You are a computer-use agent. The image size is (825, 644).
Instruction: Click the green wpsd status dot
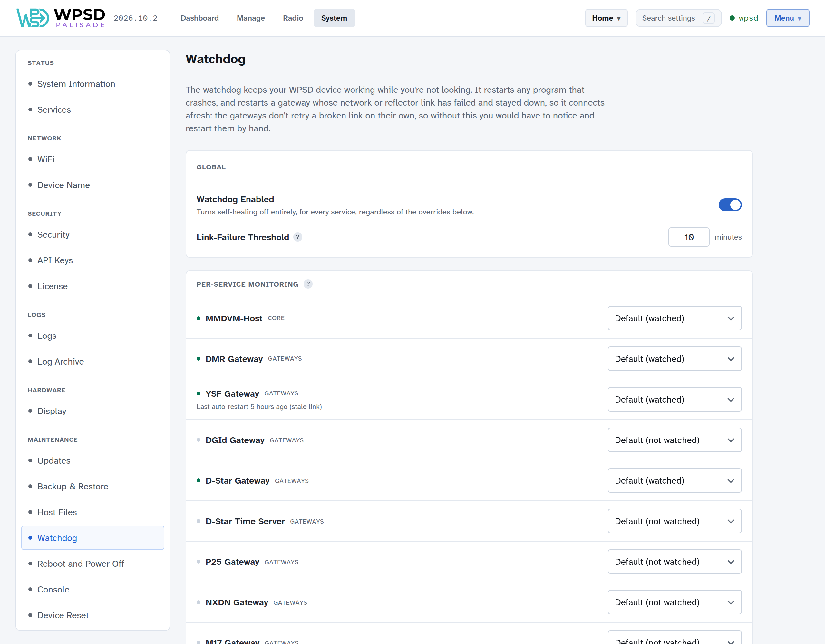(732, 18)
